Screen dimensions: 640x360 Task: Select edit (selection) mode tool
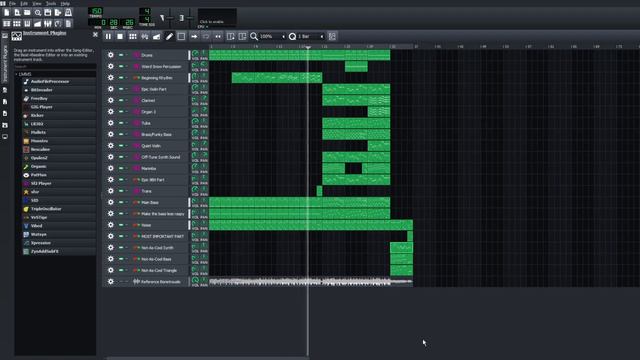pos(181,36)
